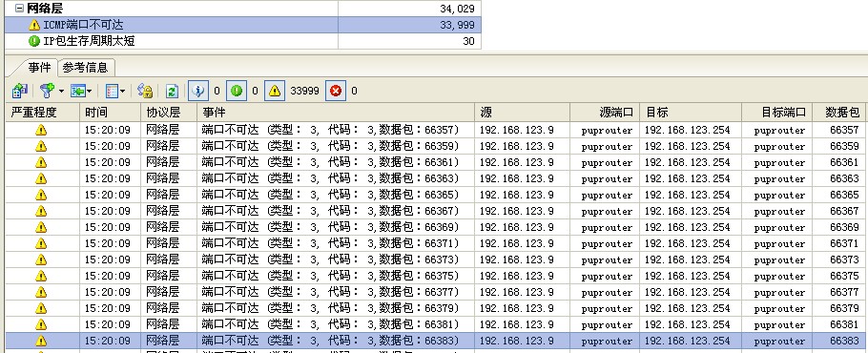Toggle the green notice-level events filter button
Screen dimensions: 868x353
point(237,91)
